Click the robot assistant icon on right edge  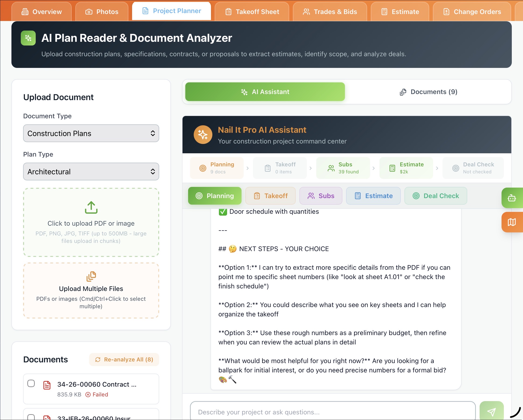tap(512, 198)
